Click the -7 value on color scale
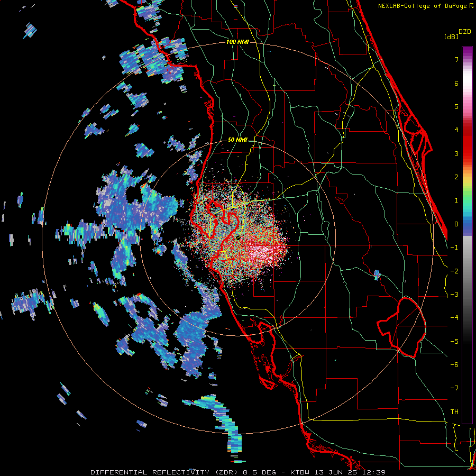 (x=454, y=388)
